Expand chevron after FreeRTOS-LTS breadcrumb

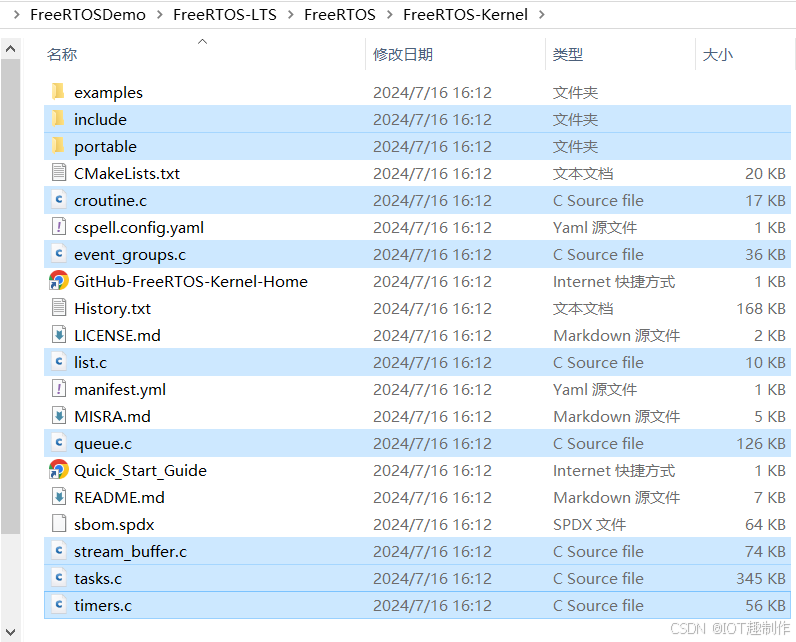coord(290,15)
